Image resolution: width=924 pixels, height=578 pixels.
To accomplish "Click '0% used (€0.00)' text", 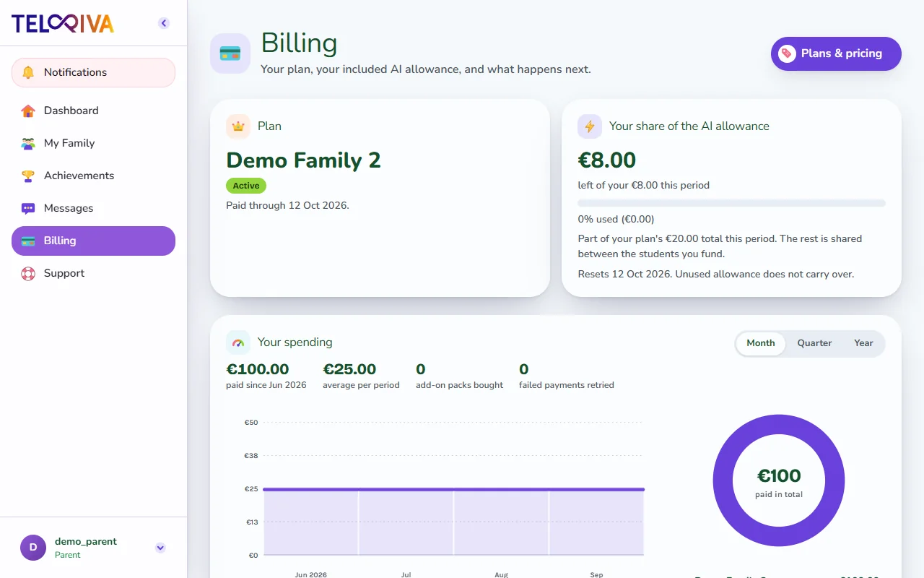I will point(616,219).
